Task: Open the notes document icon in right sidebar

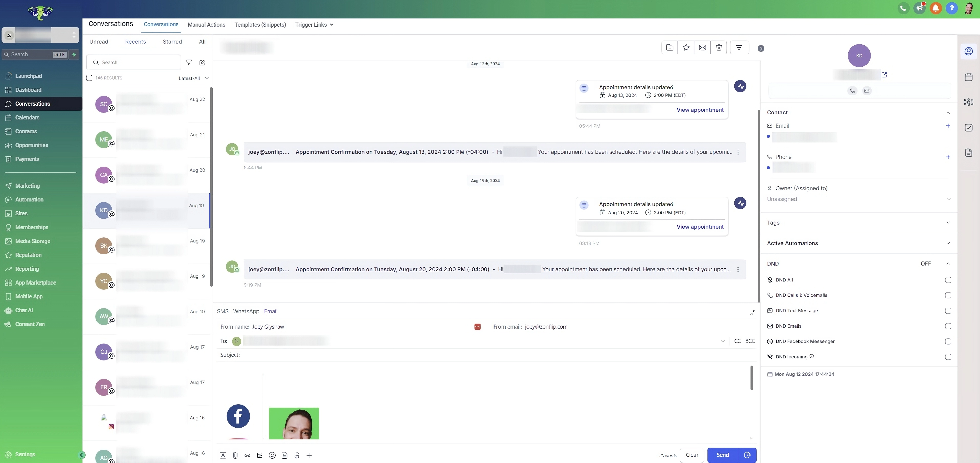Action: pos(968,153)
